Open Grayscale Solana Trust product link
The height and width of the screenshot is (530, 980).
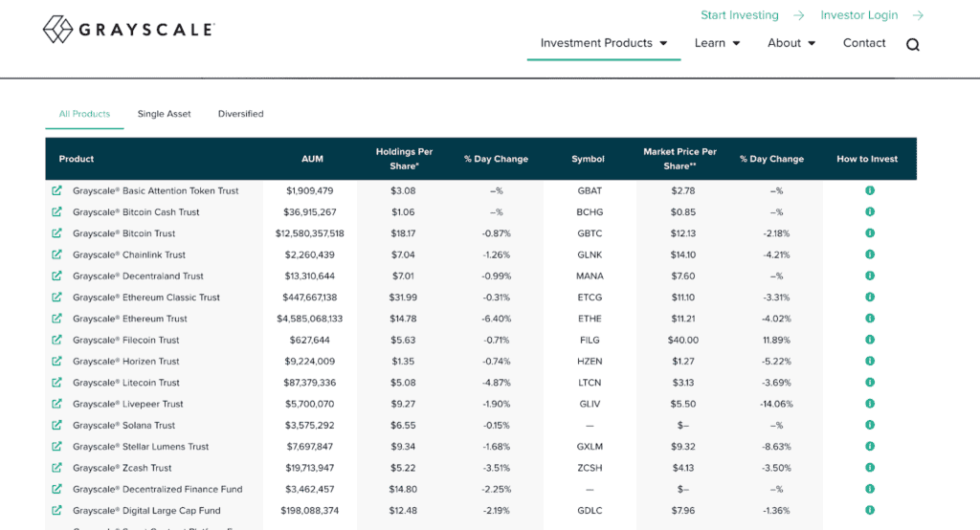123,425
